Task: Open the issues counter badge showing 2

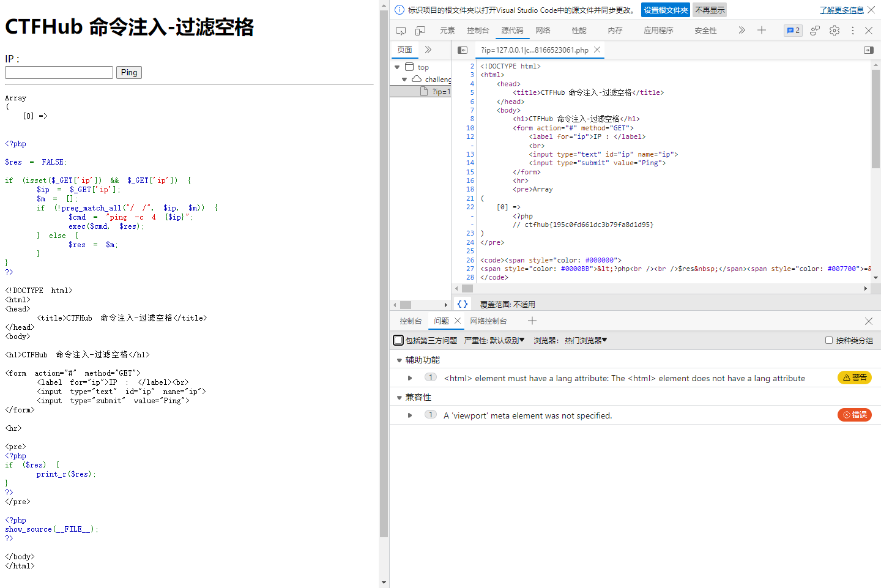Action: 793,31
